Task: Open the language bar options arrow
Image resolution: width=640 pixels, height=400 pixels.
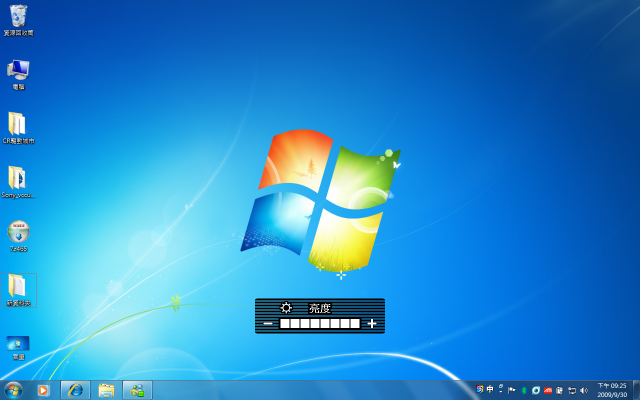Action: (x=500, y=389)
